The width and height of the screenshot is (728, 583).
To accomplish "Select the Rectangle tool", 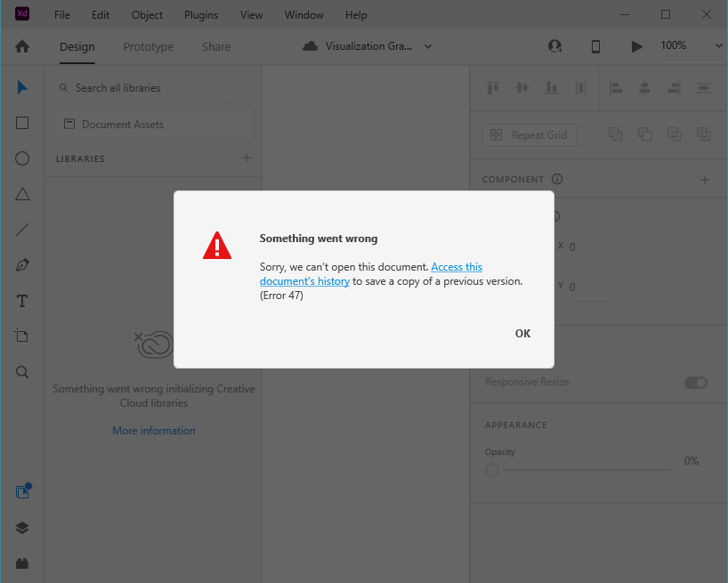I will click(21, 123).
